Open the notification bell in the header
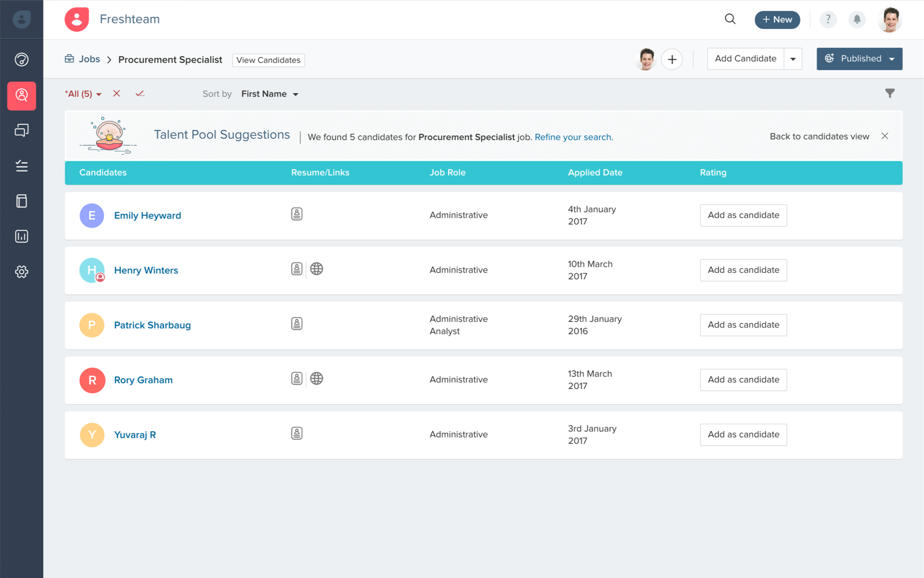This screenshot has width=924, height=578. tap(857, 19)
